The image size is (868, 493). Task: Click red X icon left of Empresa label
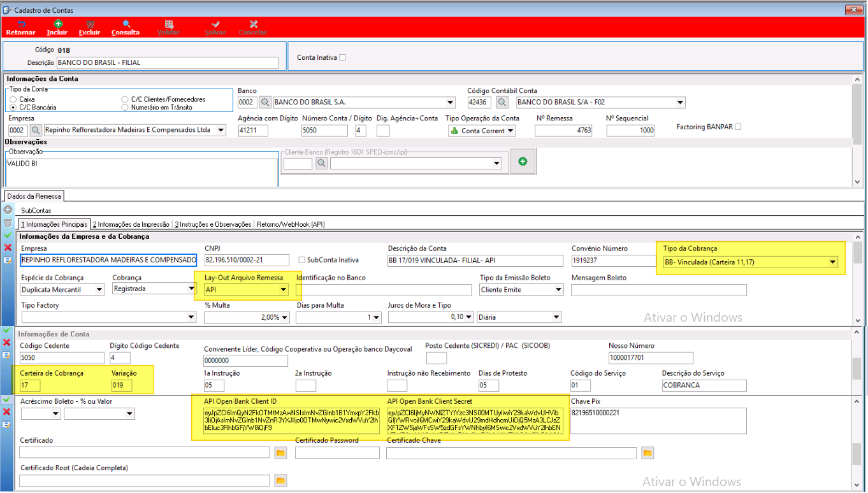(8, 248)
